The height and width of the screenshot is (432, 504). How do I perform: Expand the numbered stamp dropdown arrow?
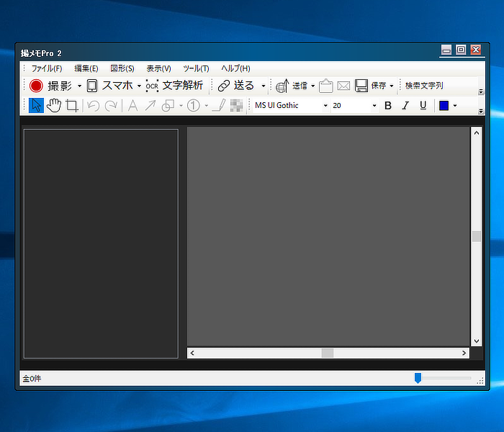pos(207,105)
